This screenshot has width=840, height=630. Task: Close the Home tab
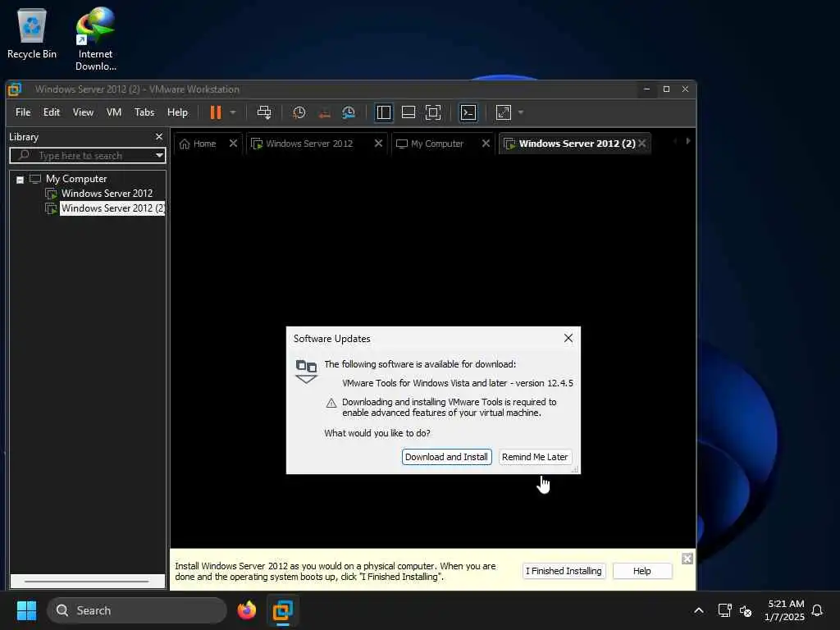coord(233,143)
